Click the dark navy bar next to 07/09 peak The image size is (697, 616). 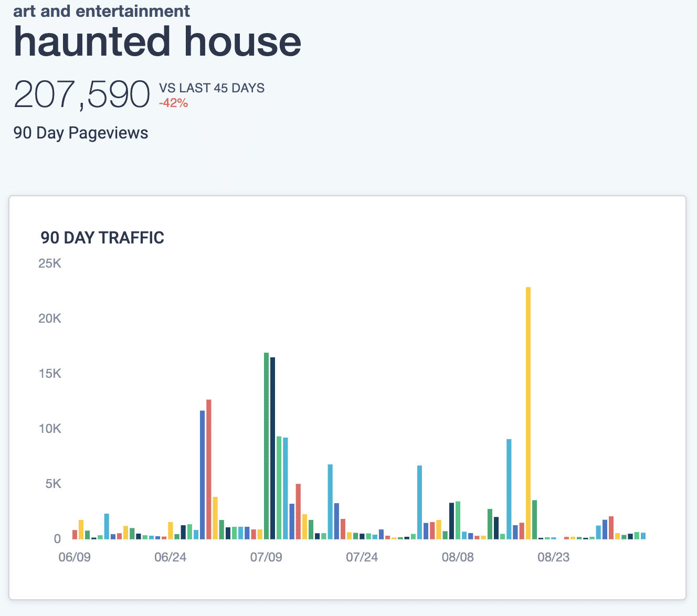click(x=272, y=448)
